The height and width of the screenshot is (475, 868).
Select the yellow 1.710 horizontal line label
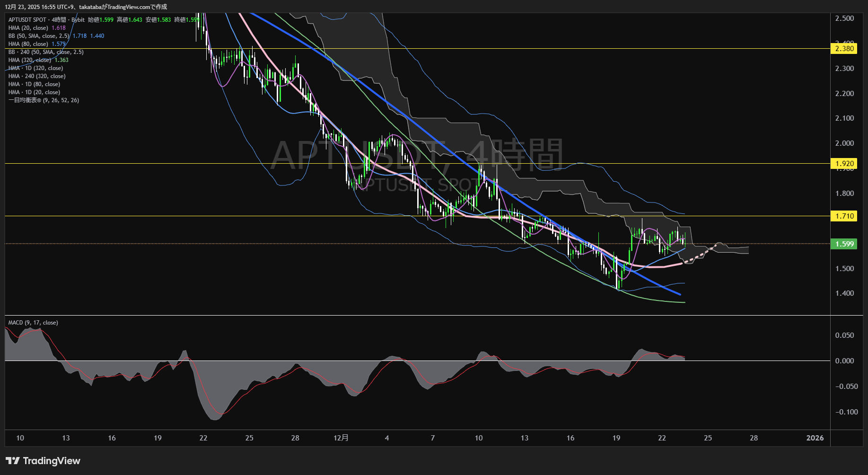tap(844, 216)
